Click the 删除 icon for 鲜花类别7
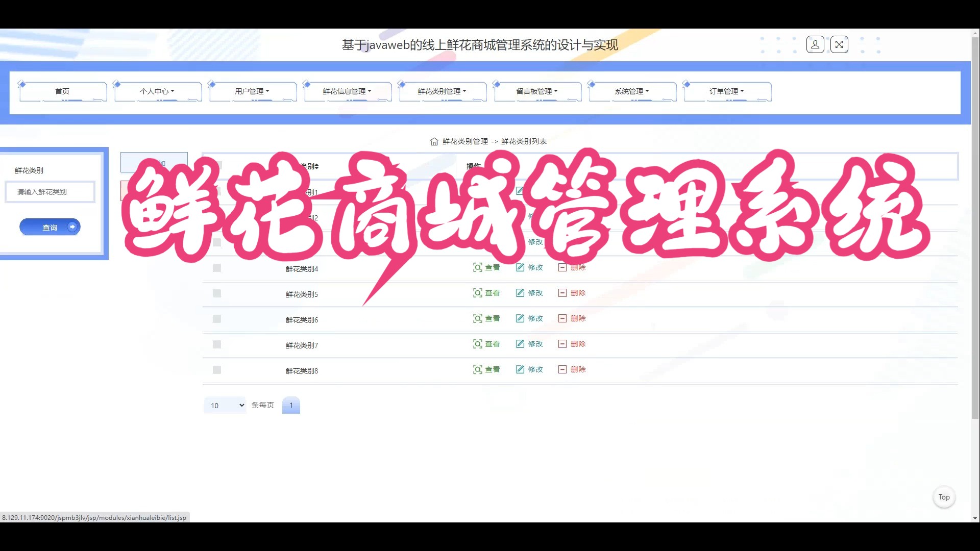This screenshot has height=551, width=980. click(x=562, y=344)
